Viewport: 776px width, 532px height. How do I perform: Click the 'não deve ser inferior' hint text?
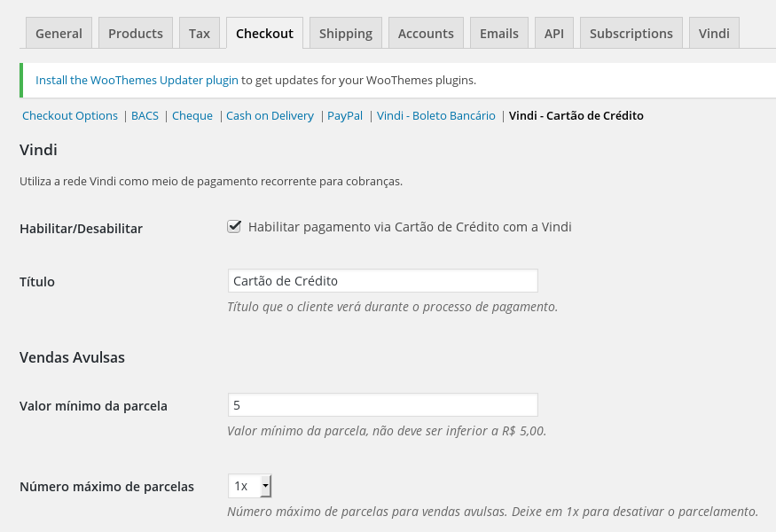(x=387, y=431)
